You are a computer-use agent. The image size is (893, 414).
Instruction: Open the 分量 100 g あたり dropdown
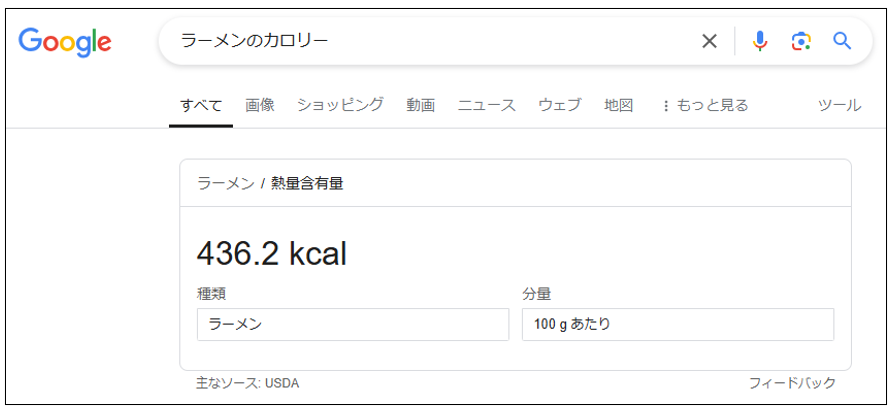pos(678,325)
